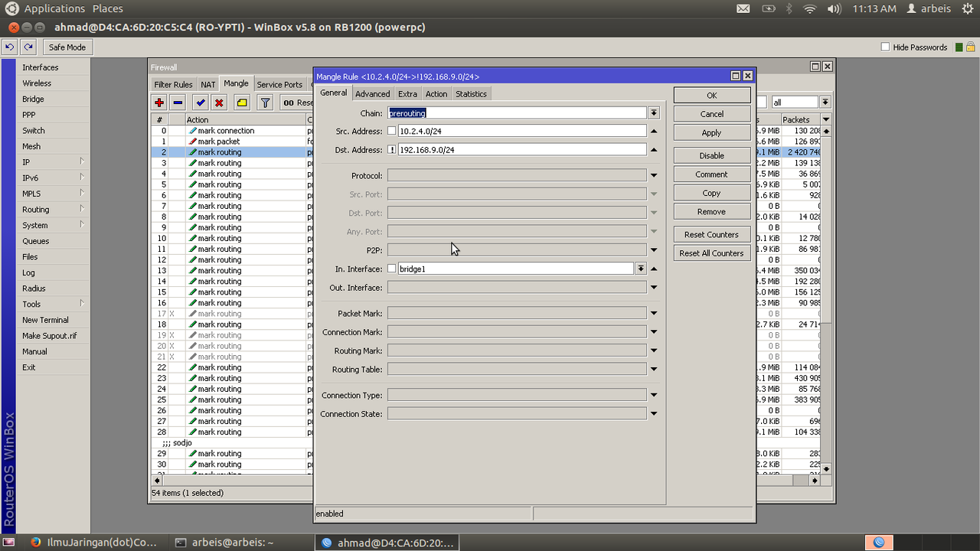The width and height of the screenshot is (980, 551).
Task: Click the pencil icon on rule 1 mark packet
Action: pos(192,142)
